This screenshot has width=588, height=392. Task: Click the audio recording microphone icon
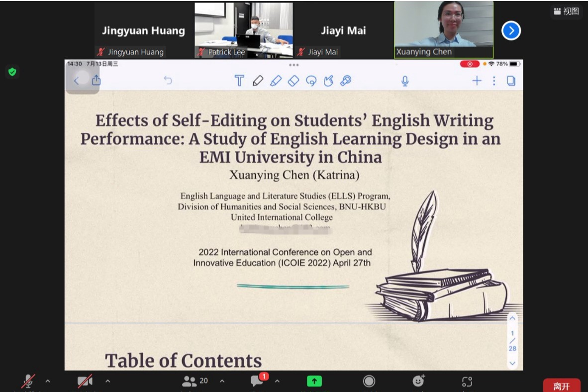405,81
